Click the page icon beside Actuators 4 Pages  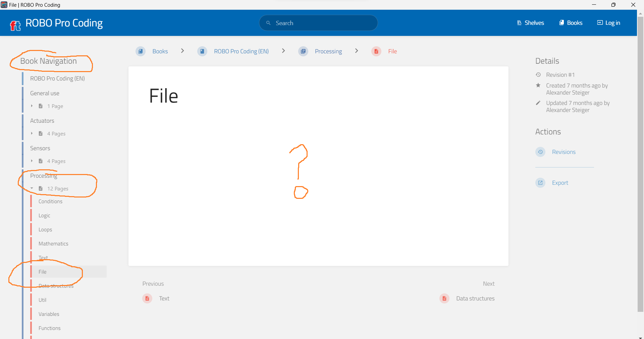(x=41, y=133)
